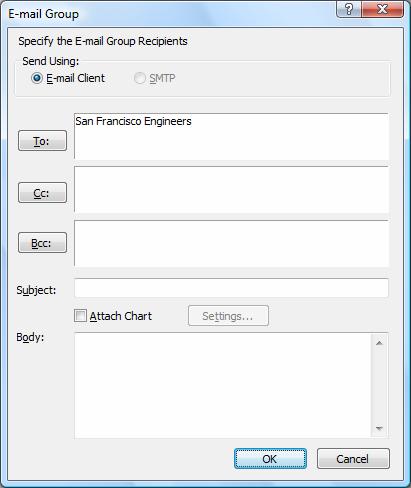Open the Cc: recipients picker button
The image size is (411, 488).
tap(42, 193)
